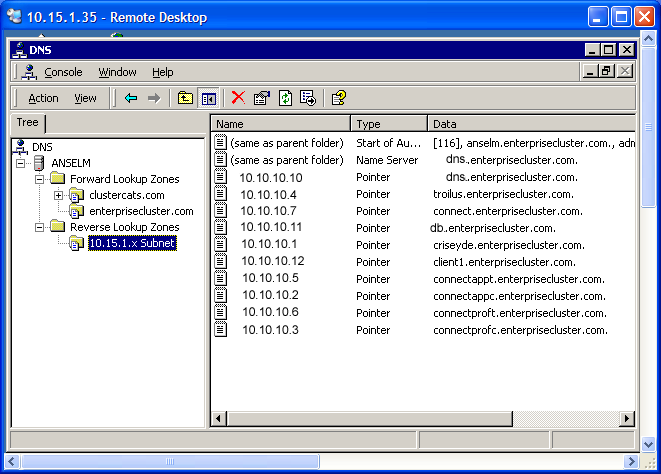Viewport: 661px width, 474px height.
Task: Click the 10.15.1.x Subnet zone icon
Action: tap(77, 243)
